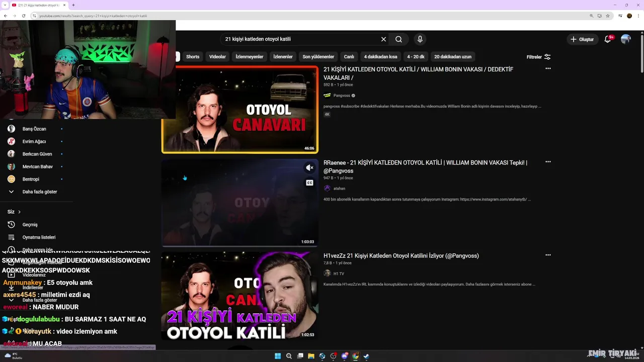Open the weather widget in taskbar
The image size is (644, 362).
13,356
